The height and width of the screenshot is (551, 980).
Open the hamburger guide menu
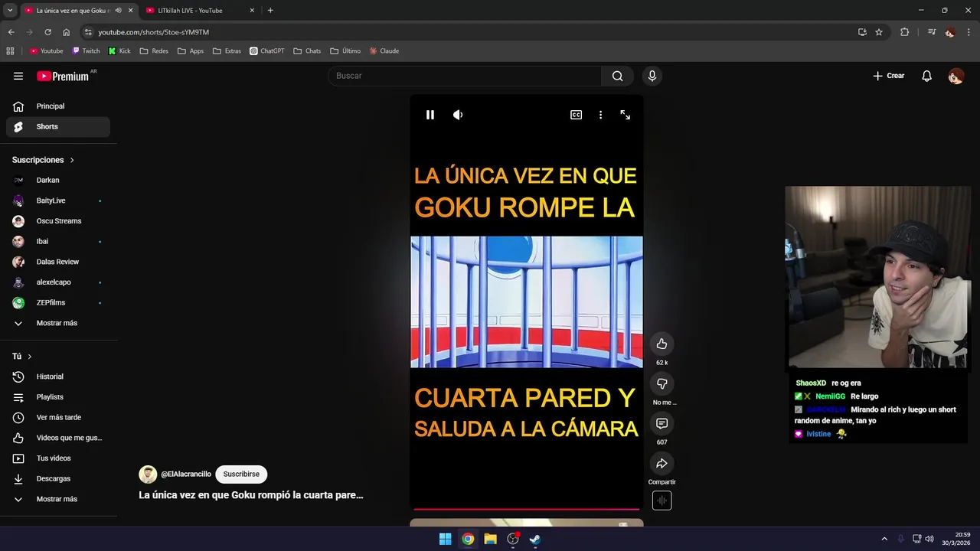point(18,76)
